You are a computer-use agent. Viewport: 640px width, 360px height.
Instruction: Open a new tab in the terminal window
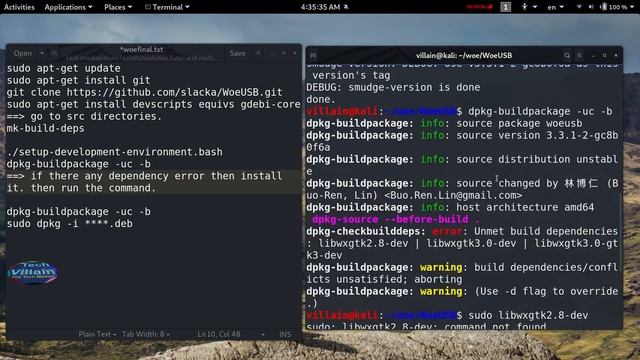pyautogui.click(x=313, y=55)
